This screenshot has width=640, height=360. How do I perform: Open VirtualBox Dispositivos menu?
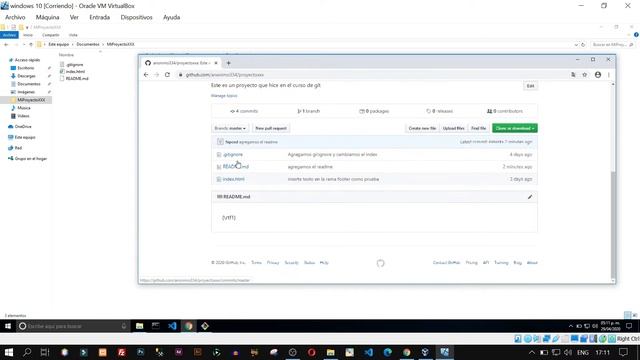(x=136, y=17)
